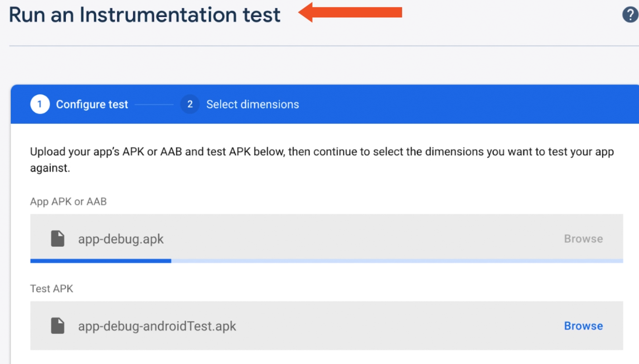
Task: Click the connector line between steps
Action: (154, 105)
